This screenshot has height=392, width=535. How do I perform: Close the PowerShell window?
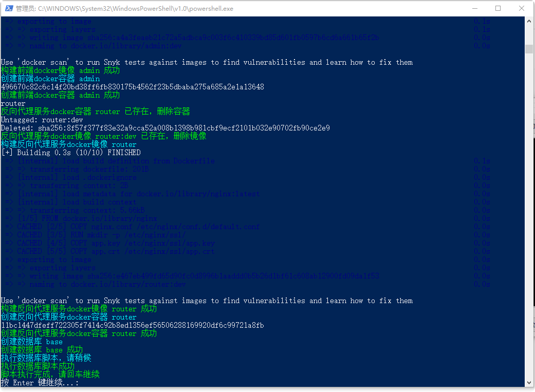click(x=522, y=8)
